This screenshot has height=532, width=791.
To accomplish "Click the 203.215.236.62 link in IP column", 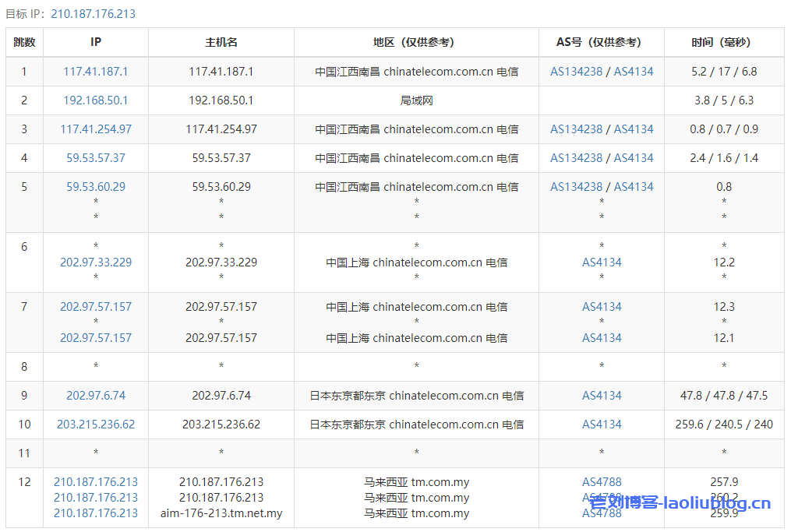I will point(96,425).
